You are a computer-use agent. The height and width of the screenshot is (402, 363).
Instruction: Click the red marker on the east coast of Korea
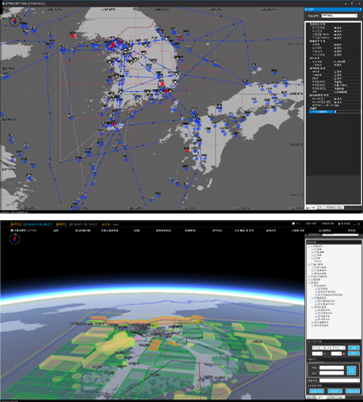(x=180, y=39)
